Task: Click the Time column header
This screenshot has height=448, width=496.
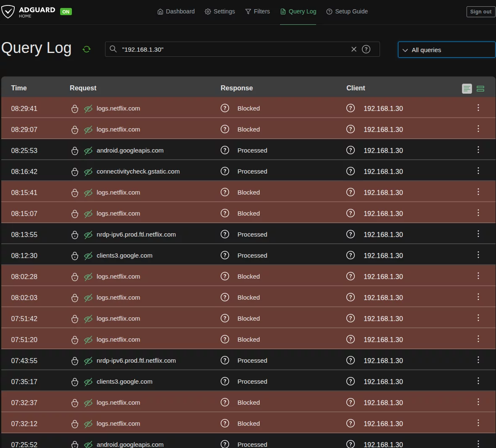Action: click(x=19, y=88)
